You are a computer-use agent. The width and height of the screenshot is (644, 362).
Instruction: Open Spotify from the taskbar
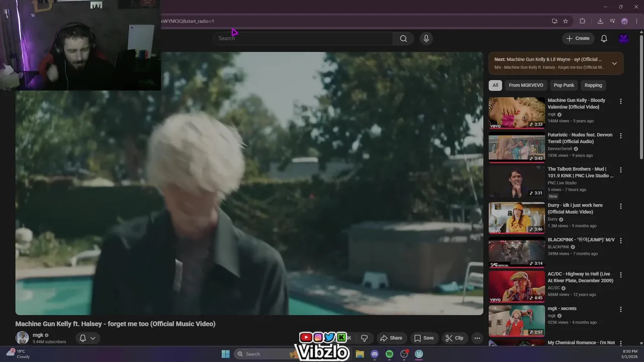[x=389, y=354]
